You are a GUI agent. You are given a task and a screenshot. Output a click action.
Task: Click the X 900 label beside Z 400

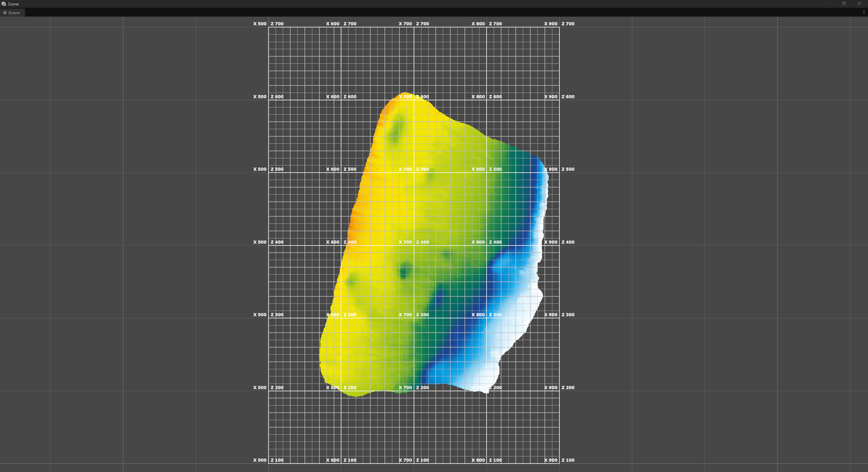tap(551, 242)
